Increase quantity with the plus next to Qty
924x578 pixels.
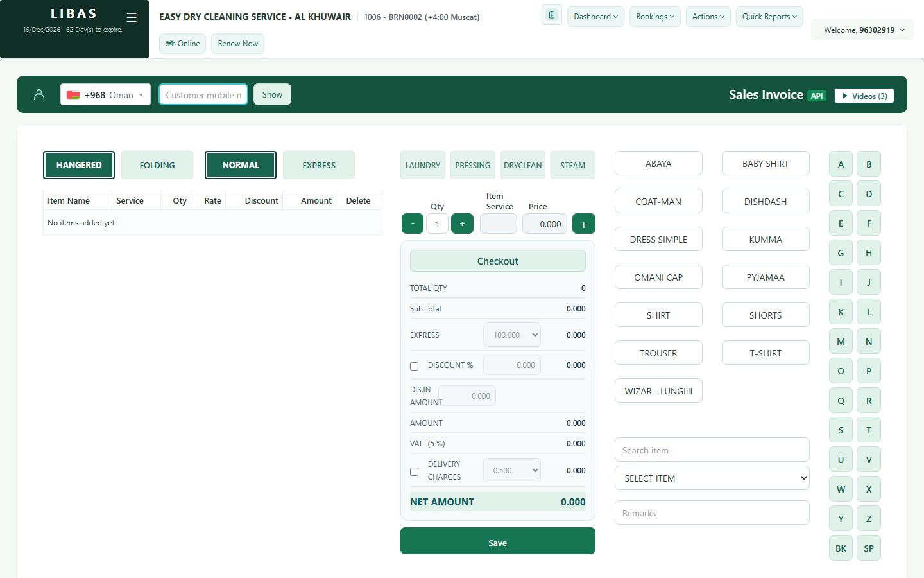point(462,223)
